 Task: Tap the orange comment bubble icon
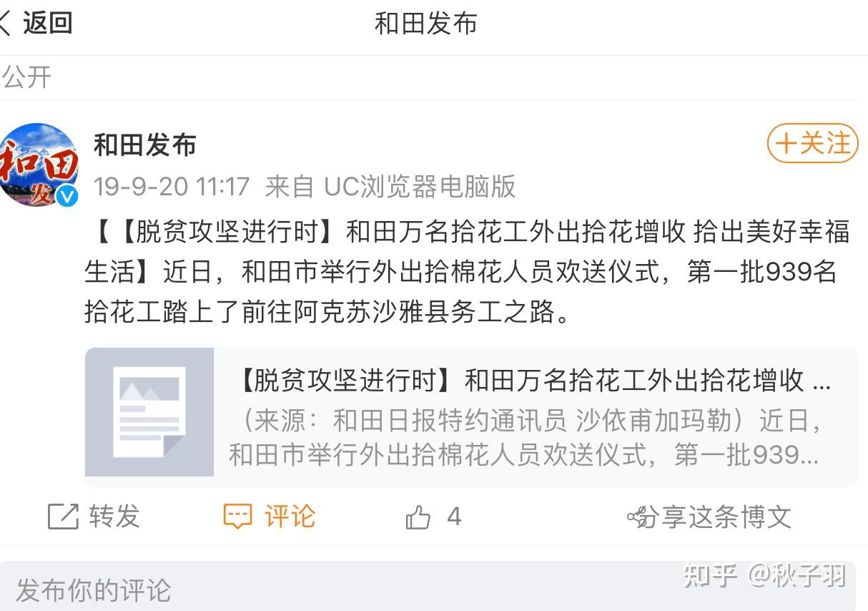(237, 517)
